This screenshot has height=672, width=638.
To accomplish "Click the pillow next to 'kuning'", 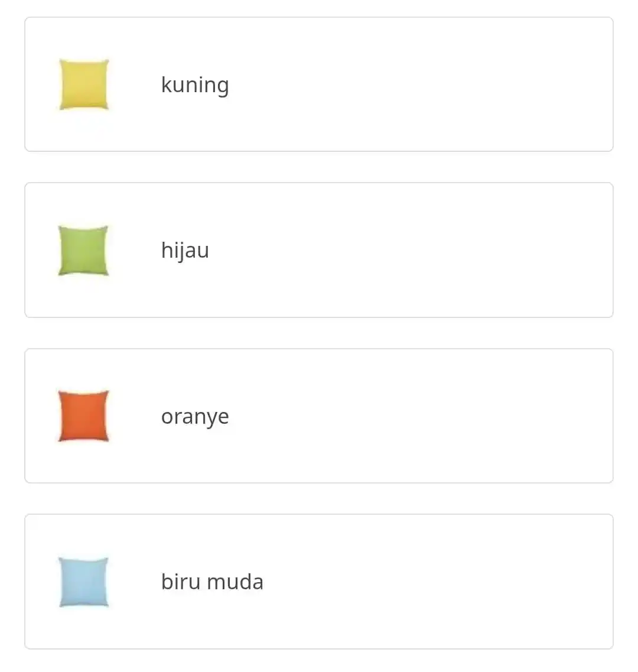I will pyautogui.click(x=83, y=85).
